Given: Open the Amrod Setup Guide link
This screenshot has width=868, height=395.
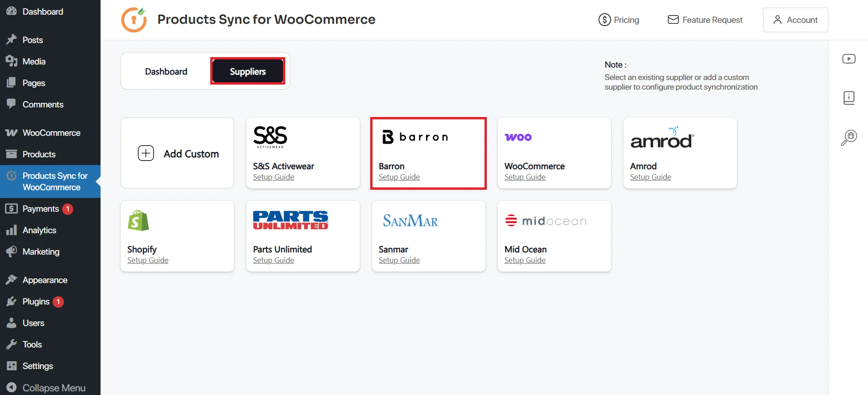Looking at the screenshot, I should coord(650,177).
